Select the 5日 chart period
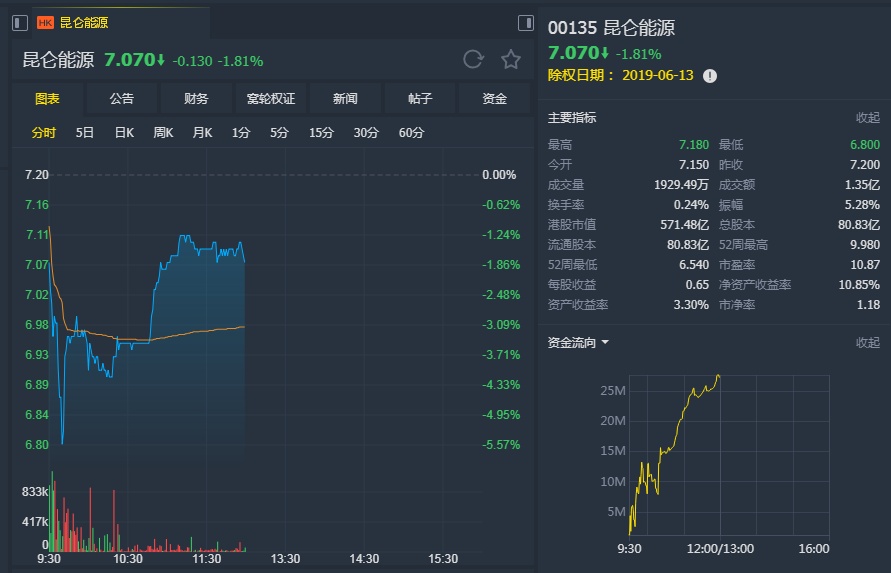 [85, 133]
